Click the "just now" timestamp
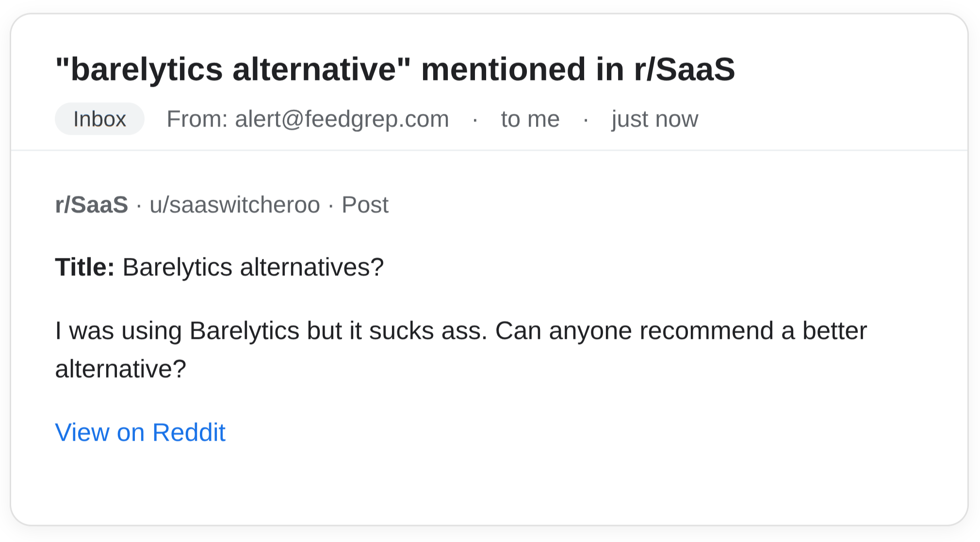The height and width of the screenshot is (542, 980). coord(653,118)
